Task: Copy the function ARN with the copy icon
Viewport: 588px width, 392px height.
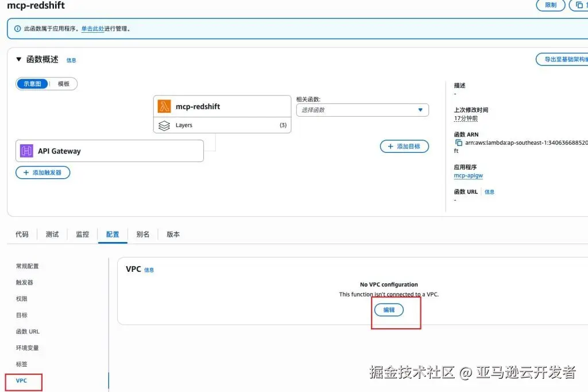Action: click(458, 143)
